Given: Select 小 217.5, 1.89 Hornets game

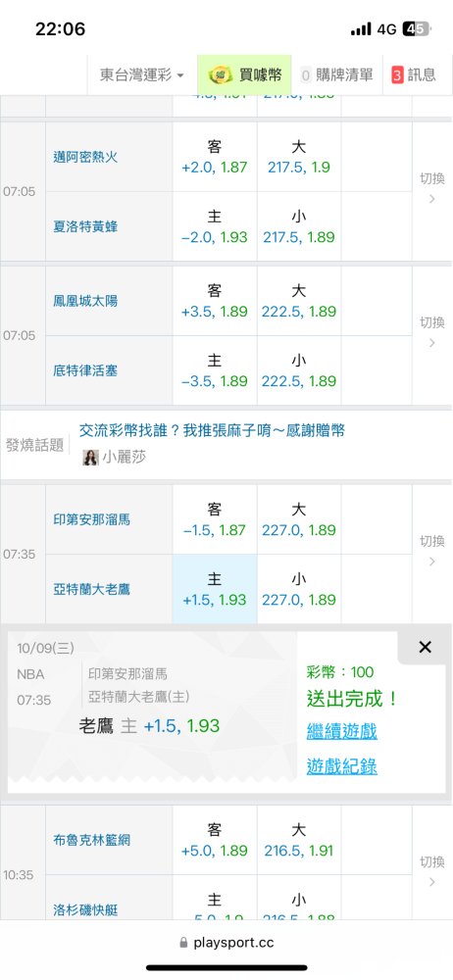Looking at the screenshot, I should 299,227.
